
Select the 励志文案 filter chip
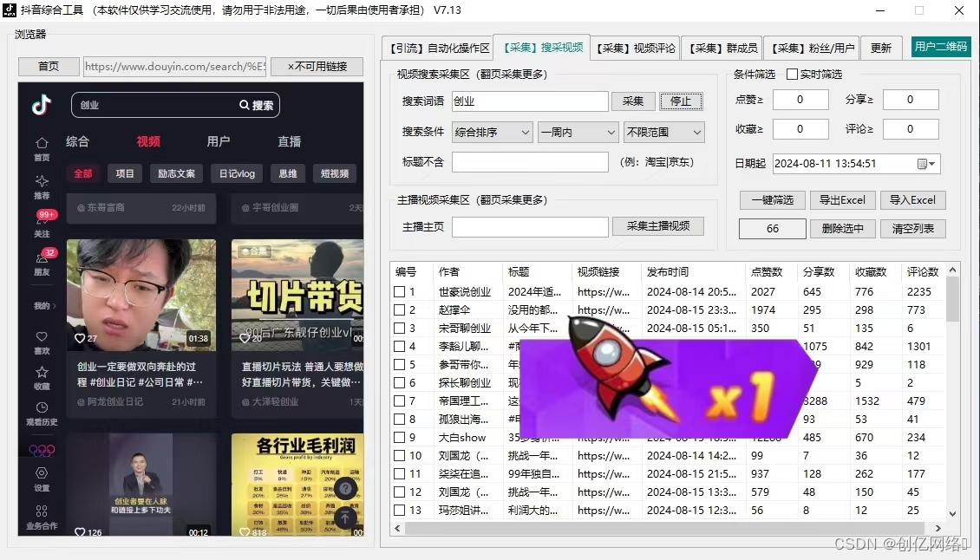[176, 173]
